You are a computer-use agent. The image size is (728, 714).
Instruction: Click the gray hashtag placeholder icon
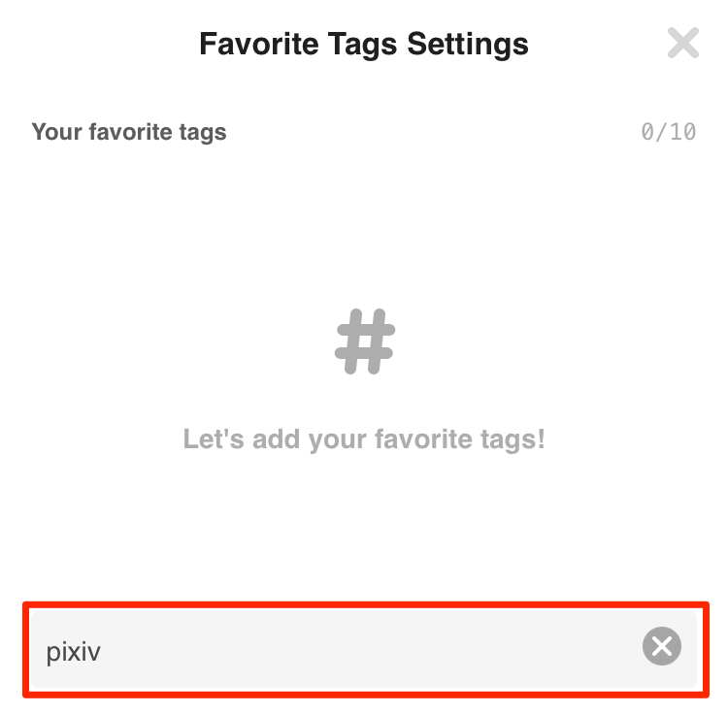pyautogui.click(x=365, y=341)
